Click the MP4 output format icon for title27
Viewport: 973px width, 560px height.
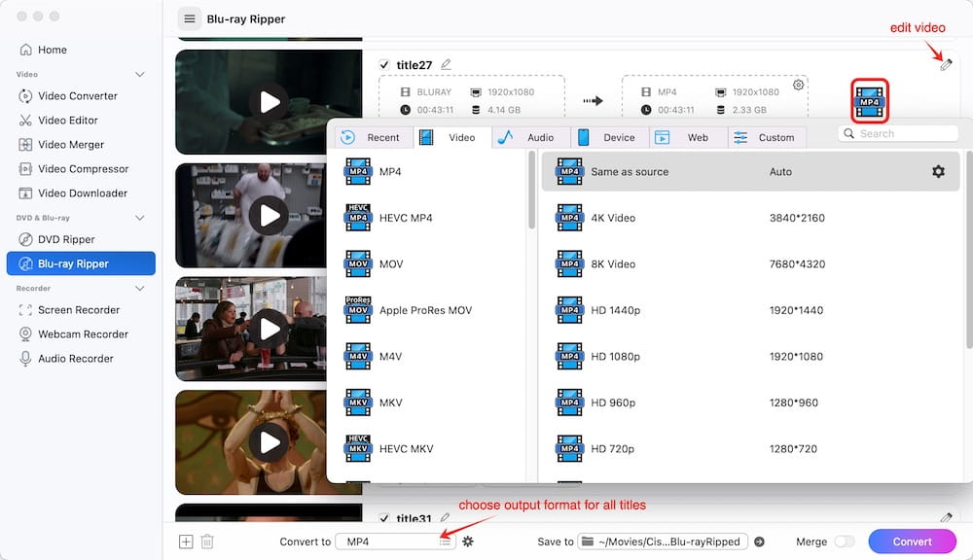coord(869,101)
